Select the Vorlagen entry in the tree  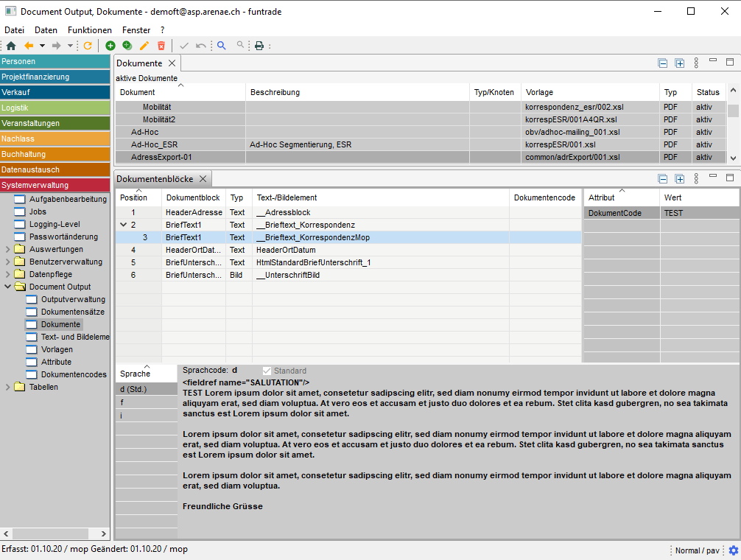57,349
